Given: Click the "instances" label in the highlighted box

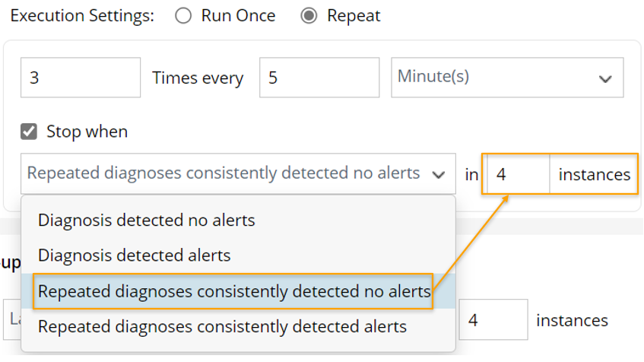Looking at the screenshot, I should point(594,175).
